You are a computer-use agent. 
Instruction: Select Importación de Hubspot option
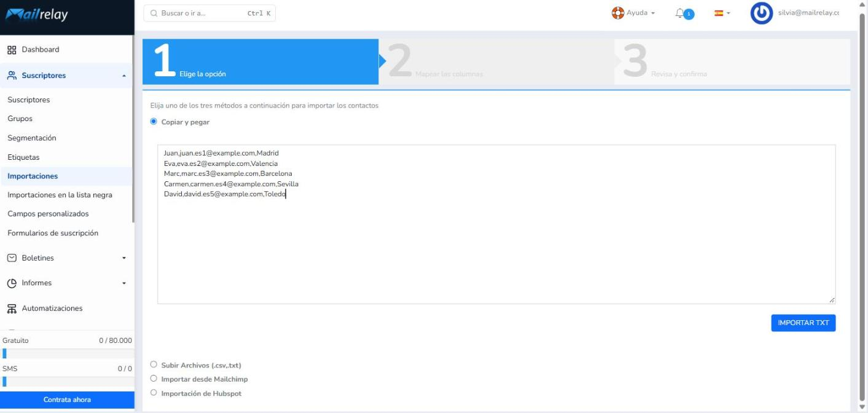[154, 393]
